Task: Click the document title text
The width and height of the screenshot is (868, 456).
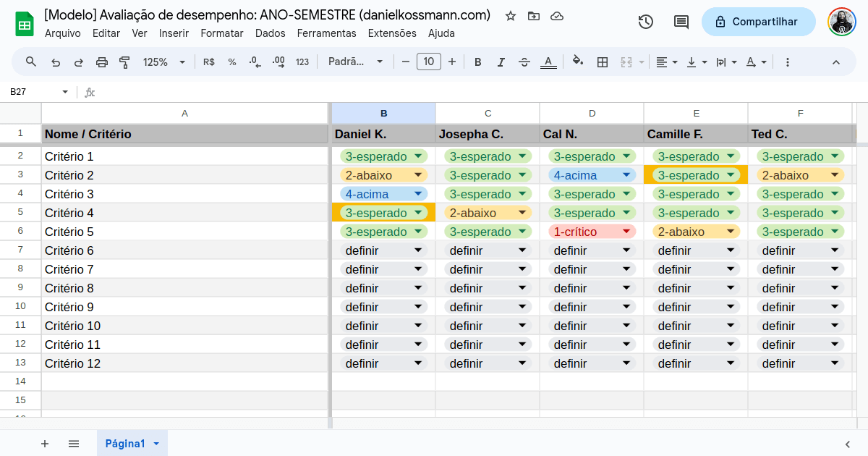Action: click(268, 15)
